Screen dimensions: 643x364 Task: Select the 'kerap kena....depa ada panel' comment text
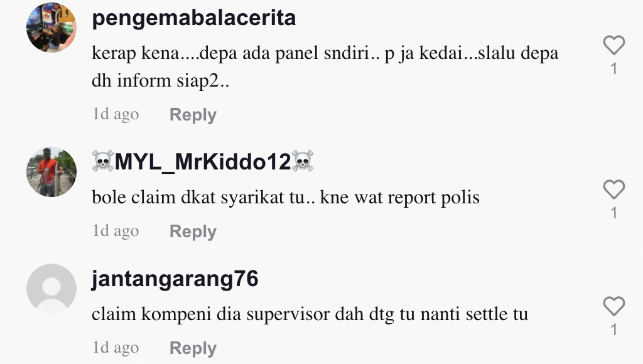(325, 67)
